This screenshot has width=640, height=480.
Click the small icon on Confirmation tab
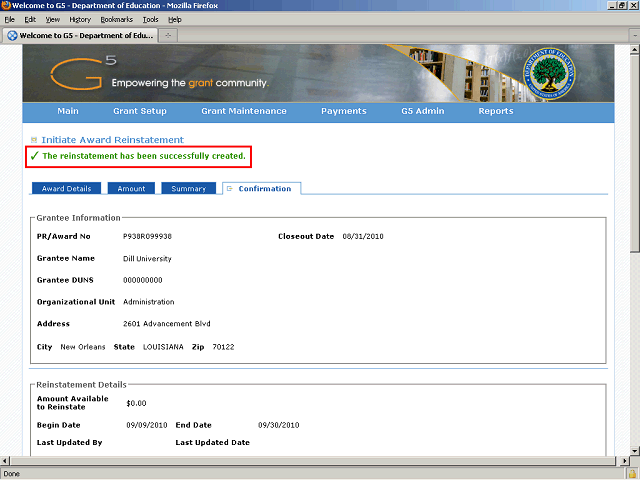(230, 189)
